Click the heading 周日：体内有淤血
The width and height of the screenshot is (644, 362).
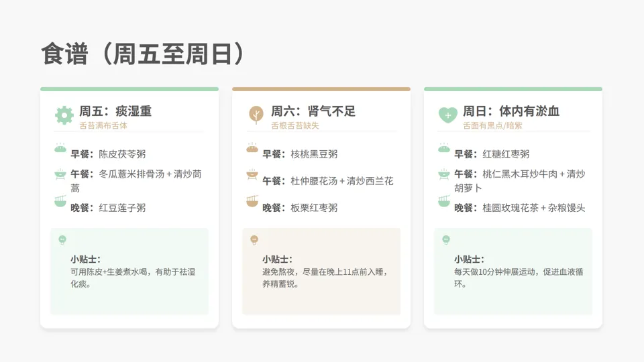511,111
